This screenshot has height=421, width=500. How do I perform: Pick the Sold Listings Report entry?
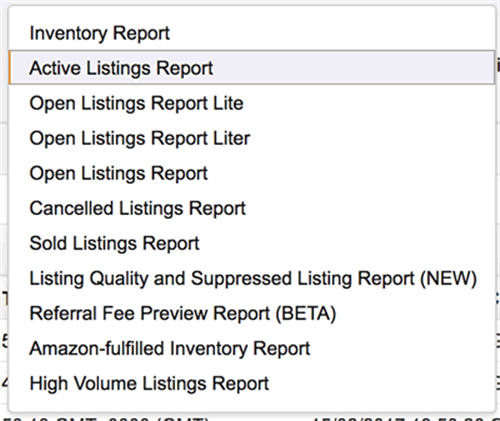click(252, 243)
